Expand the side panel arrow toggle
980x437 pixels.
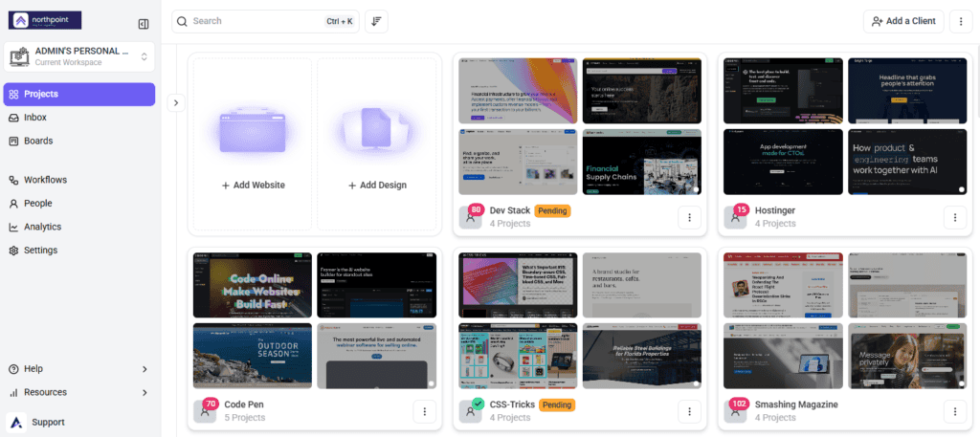176,102
